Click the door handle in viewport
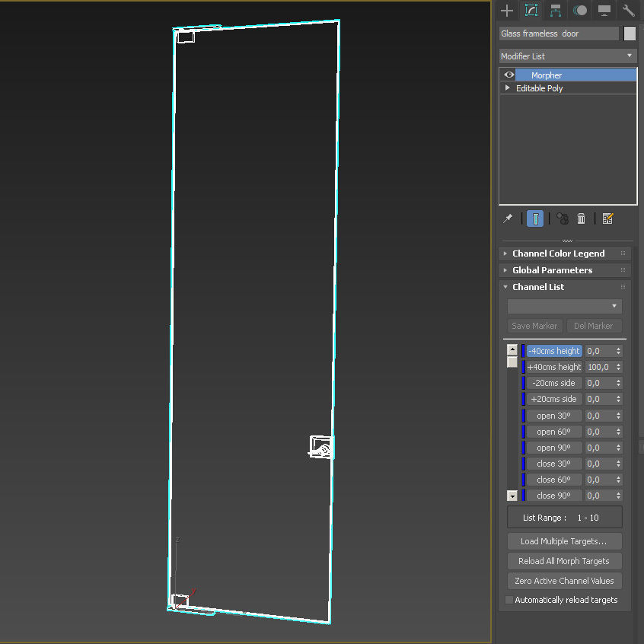The height and width of the screenshot is (644, 644). tap(321, 447)
